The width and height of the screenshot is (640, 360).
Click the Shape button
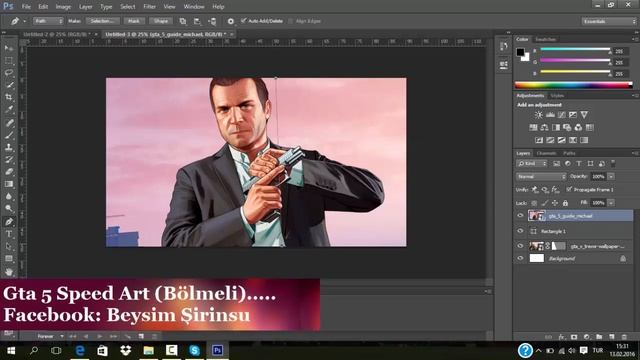[x=161, y=21]
